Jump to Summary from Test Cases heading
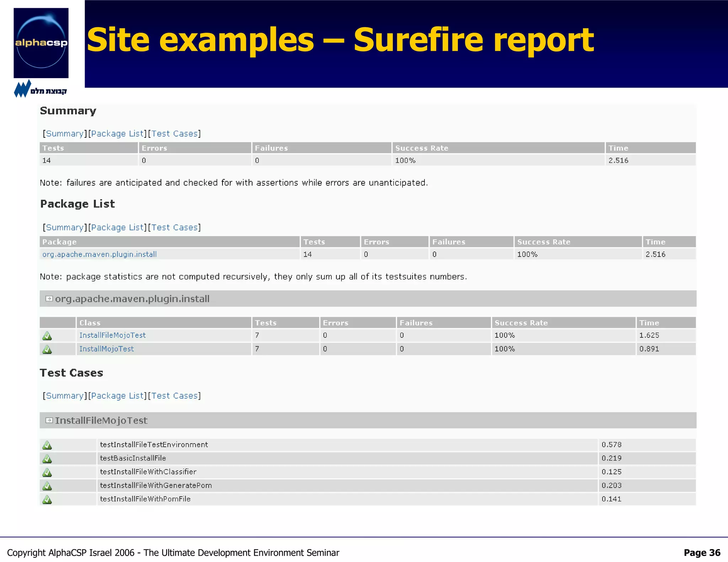The width and height of the screenshot is (728, 562). [65, 396]
